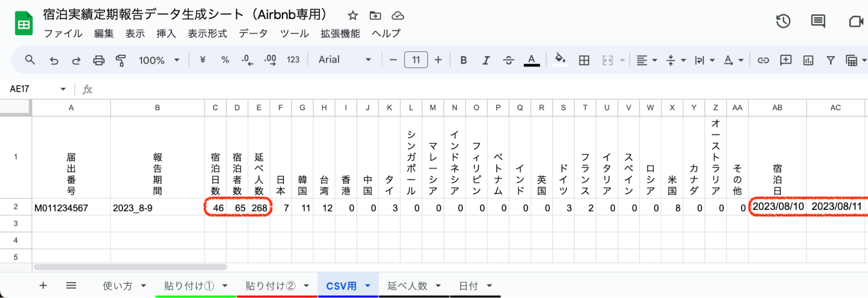868x298 pixels.
Task: Toggle italic formatting
Action: pos(486,60)
